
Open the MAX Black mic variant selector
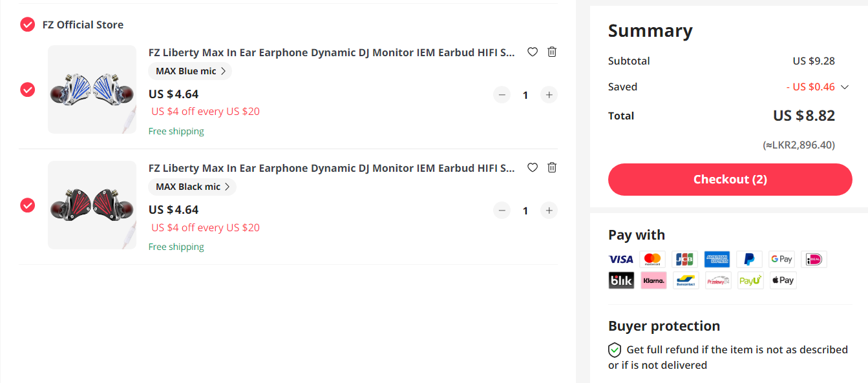193,187
